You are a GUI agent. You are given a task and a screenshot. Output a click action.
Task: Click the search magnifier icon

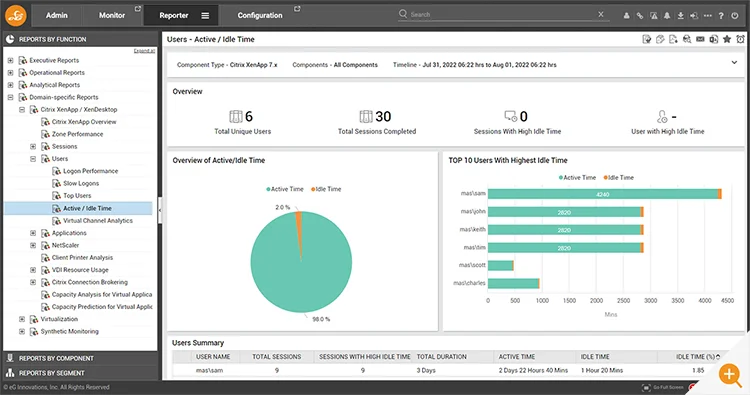(403, 14)
